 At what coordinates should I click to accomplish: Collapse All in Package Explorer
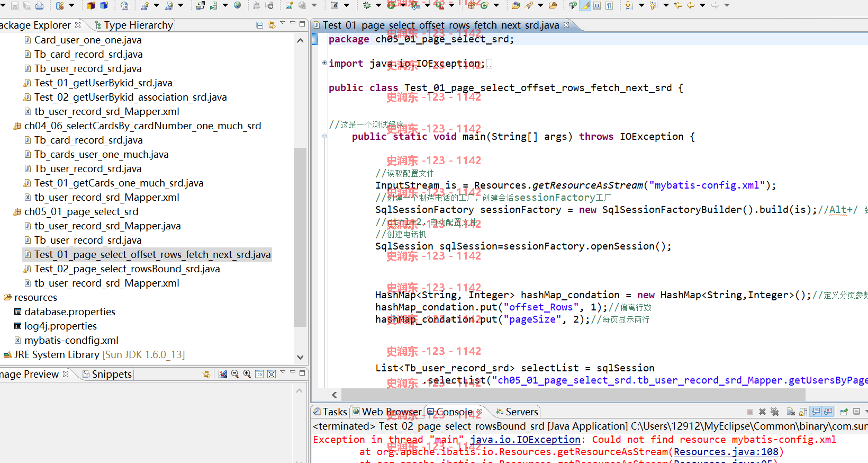click(x=259, y=25)
